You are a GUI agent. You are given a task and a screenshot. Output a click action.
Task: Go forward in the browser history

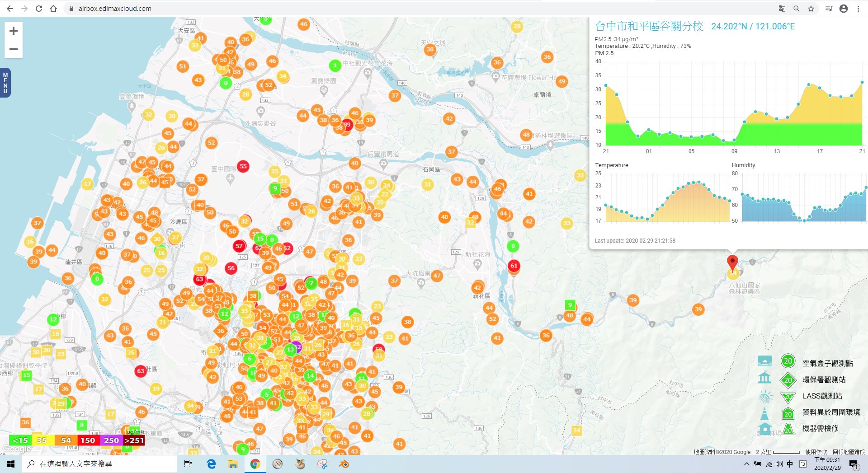(x=24, y=9)
